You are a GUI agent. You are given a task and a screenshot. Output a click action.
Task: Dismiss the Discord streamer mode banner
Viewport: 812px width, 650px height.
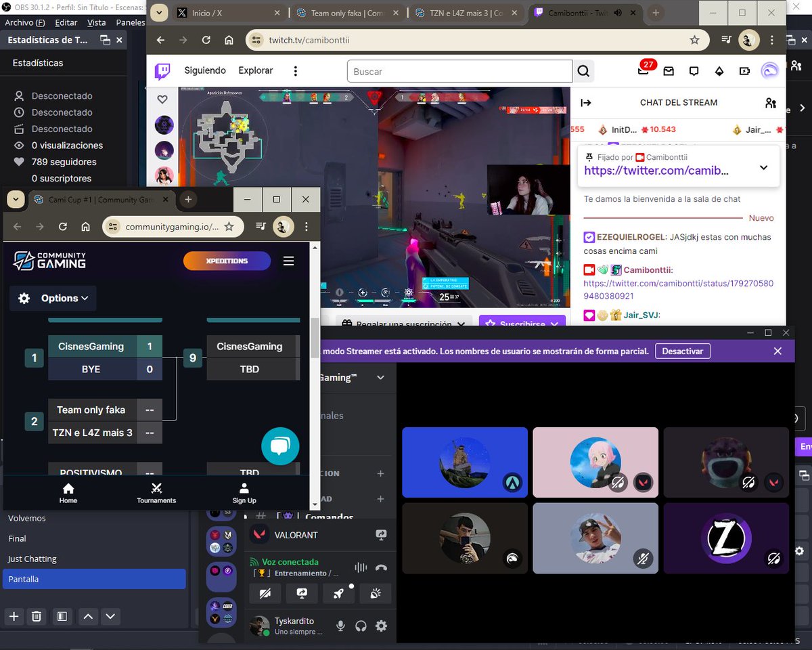click(777, 351)
